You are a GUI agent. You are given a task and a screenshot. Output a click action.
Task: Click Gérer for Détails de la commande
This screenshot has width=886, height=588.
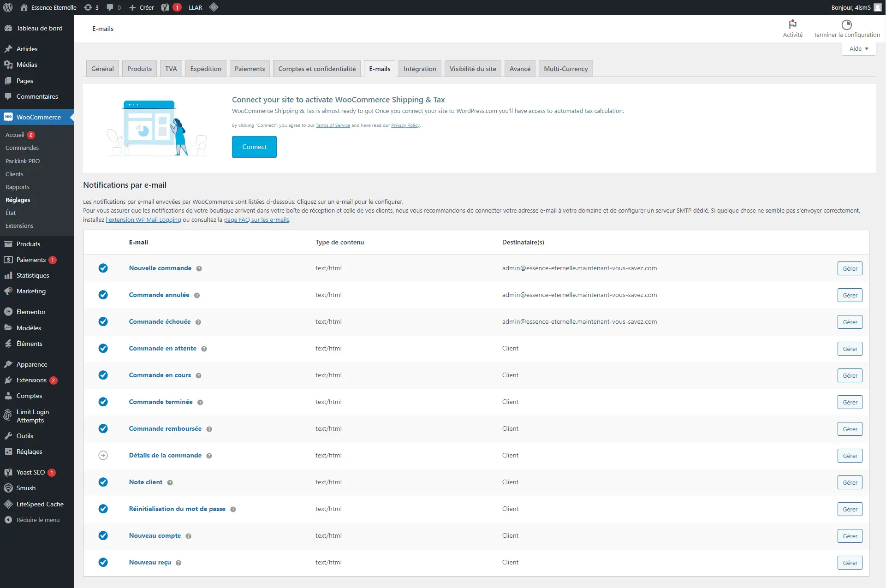pyautogui.click(x=850, y=456)
